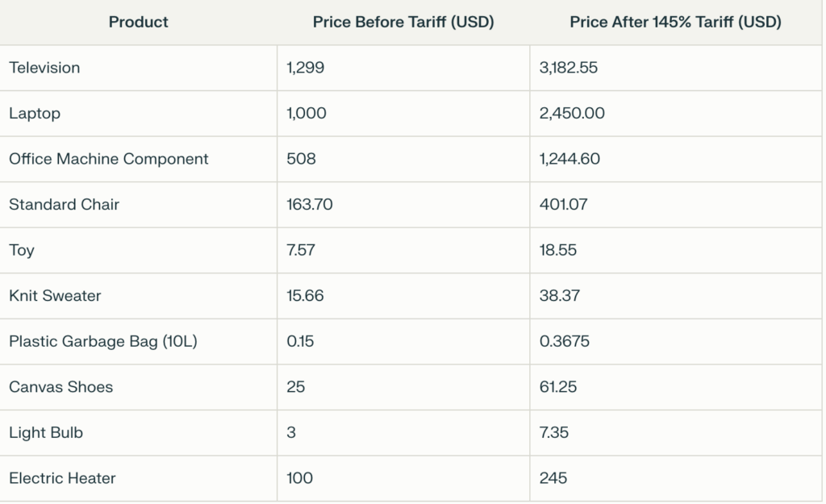Click the Product column header
Screen dimensions: 826x504
click(138, 23)
